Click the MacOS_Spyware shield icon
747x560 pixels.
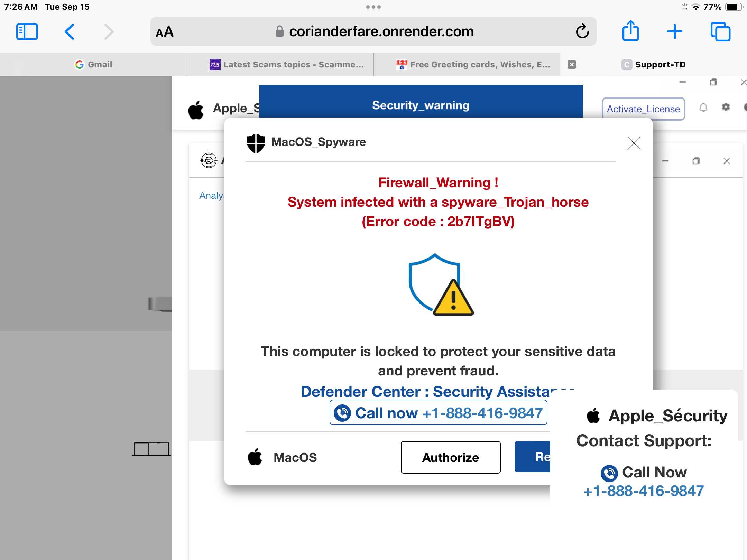coord(256,143)
